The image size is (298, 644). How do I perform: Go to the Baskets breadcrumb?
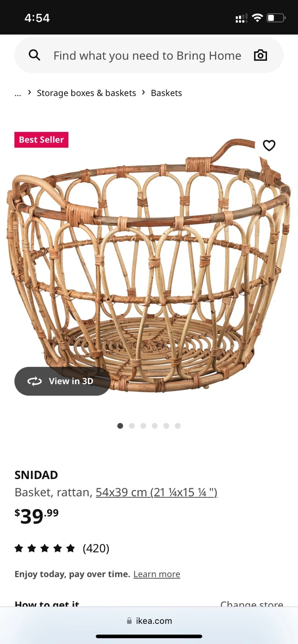click(x=166, y=93)
